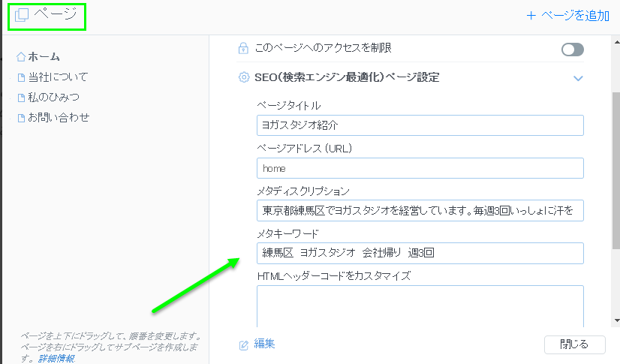This screenshot has height=364, width=620.
Task: Click the padlock icon for access restriction
Action: [x=243, y=48]
